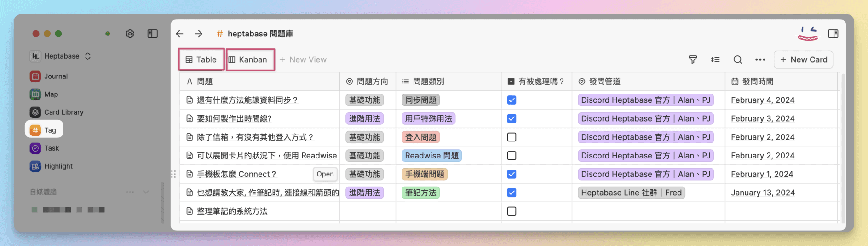Select Tag in the sidebar
The image size is (868, 246).
point(44,130)
